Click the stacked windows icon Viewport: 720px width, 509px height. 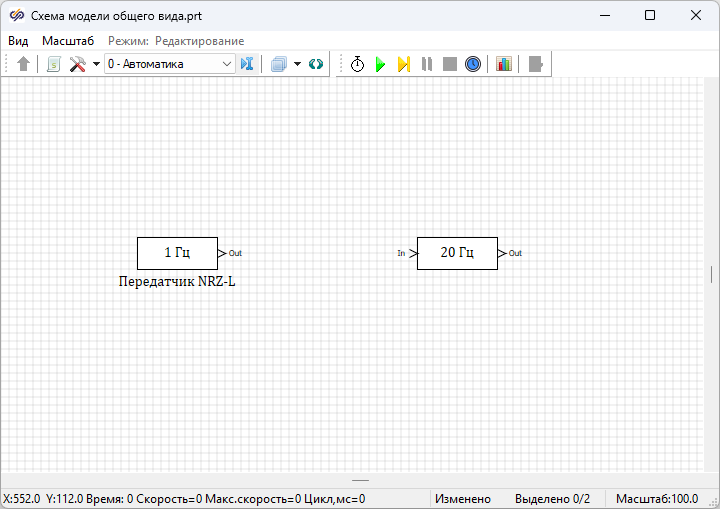[279, 64]
